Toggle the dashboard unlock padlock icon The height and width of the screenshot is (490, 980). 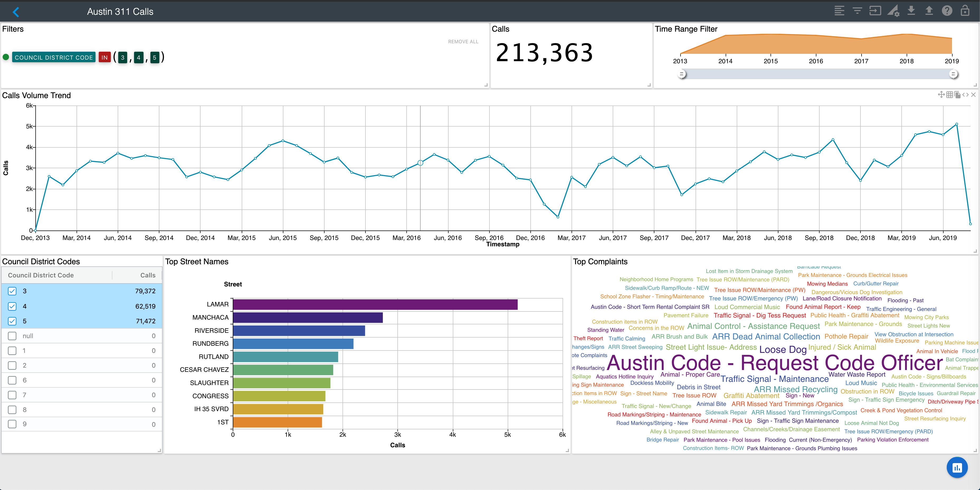[x=965, y=11]
